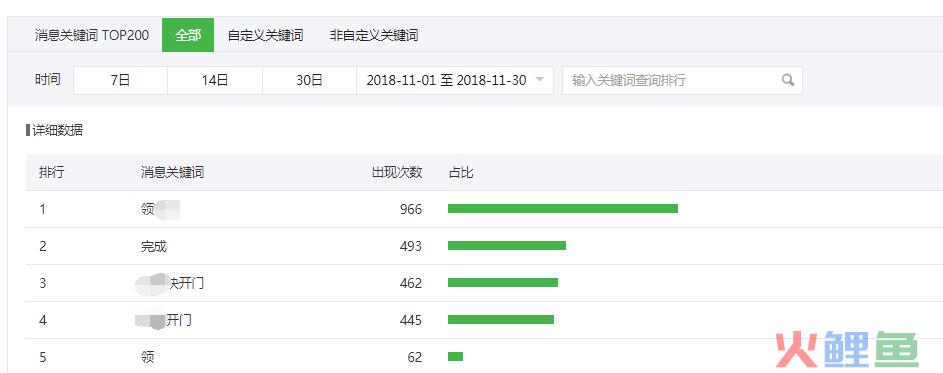Choose the 14日 time range
The image size is (943, 373).
[215, 81]
